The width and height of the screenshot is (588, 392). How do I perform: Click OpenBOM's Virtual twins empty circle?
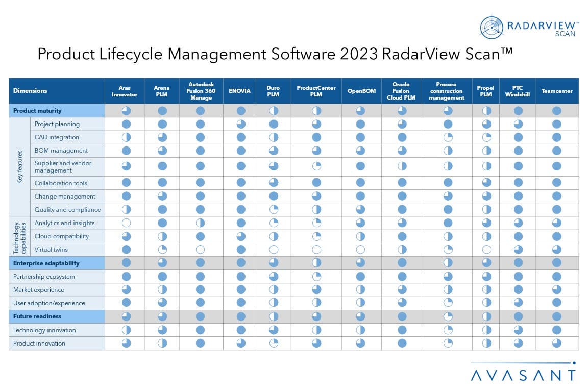tap(360, 250)
